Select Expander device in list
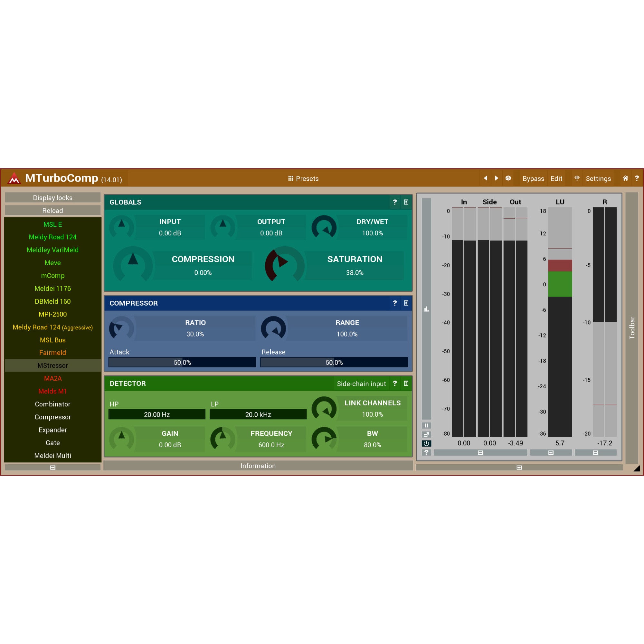644x644 pixels. tap(53, 430)
